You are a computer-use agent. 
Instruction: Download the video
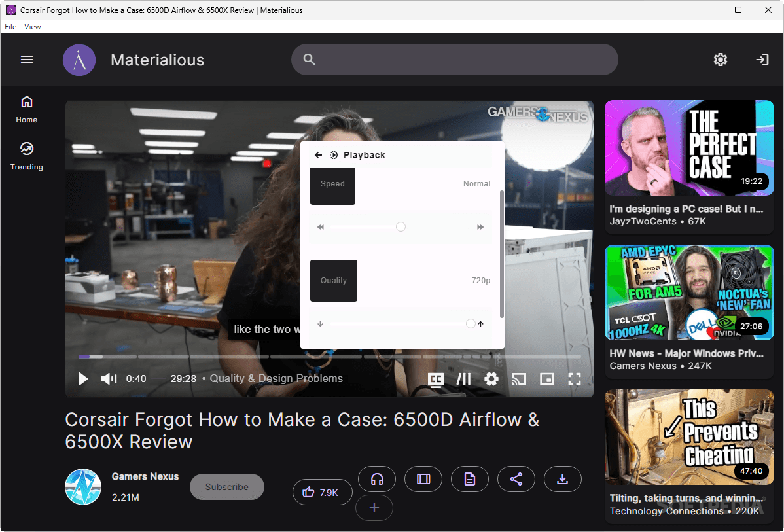point(563,479)
